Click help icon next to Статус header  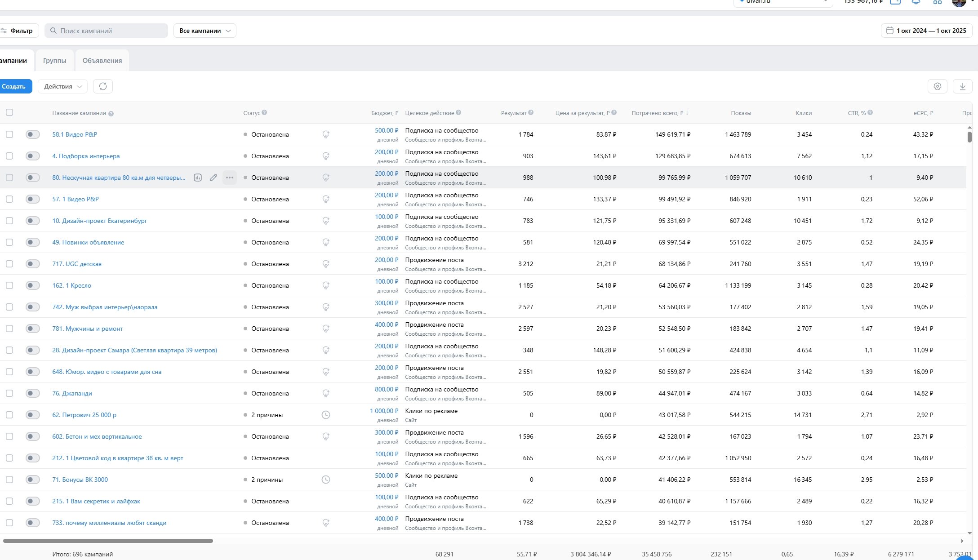(x=264, y=113)
